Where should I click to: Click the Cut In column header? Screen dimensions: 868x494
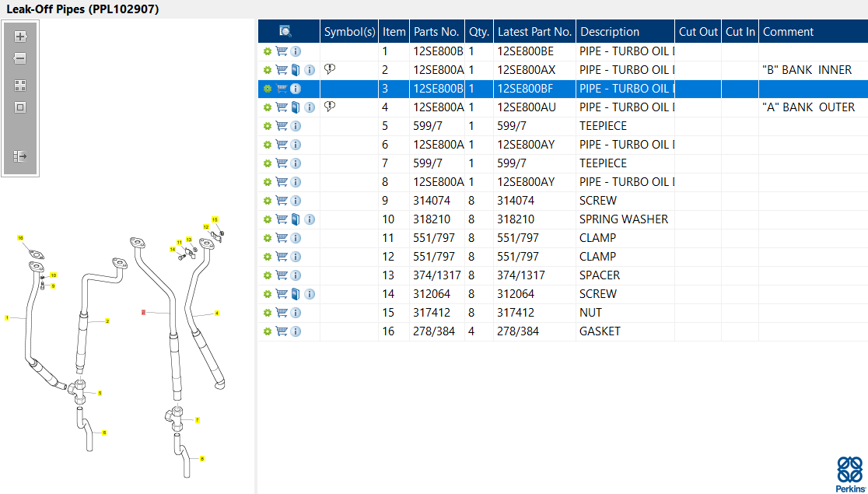740,32
